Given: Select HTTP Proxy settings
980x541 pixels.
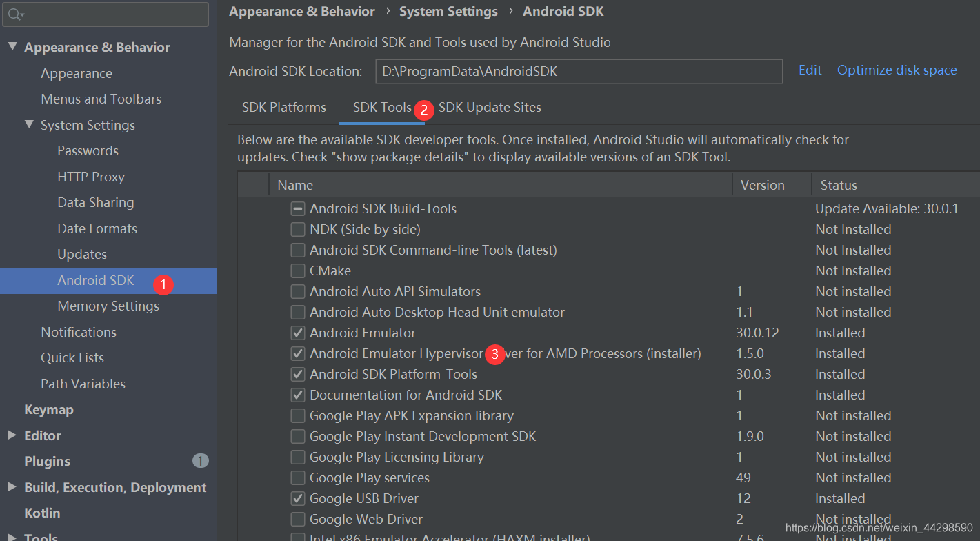Looking at the screenshot, I should click(x=91, y=177).
